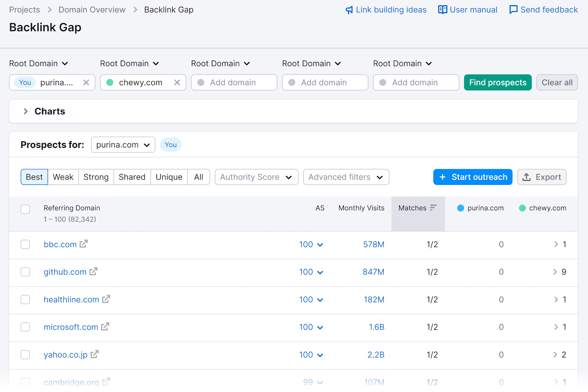Screen dimensions: 588x392
Task: Click the plus icon in Start outreach
Action: 443,177
